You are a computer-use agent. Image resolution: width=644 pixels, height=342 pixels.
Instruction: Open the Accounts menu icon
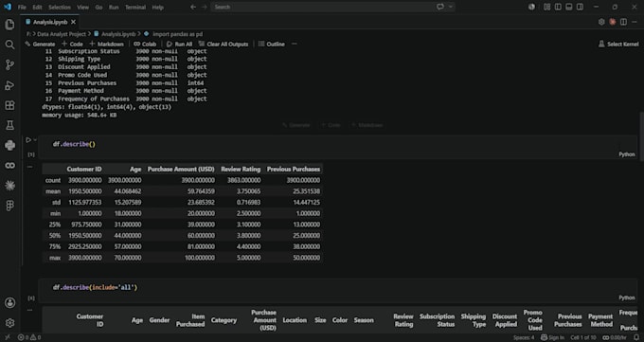[x=9, y=303]
